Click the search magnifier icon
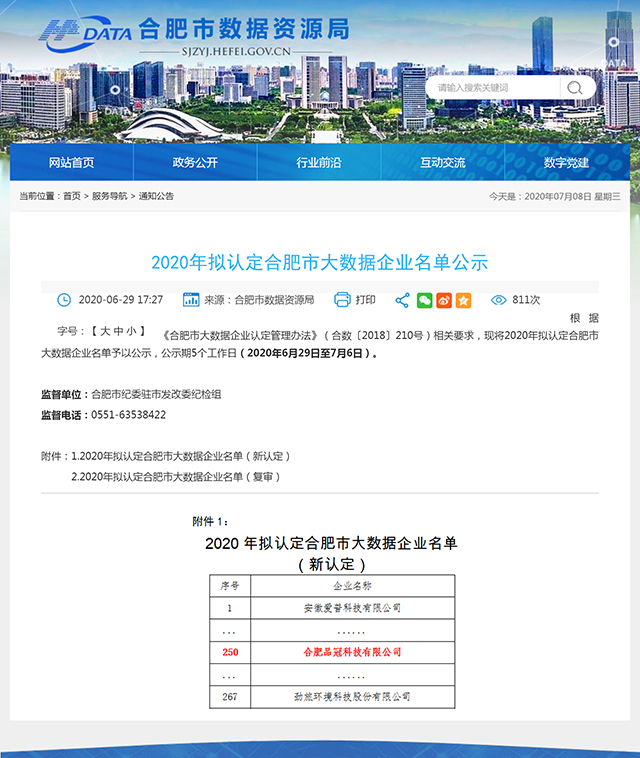 pos(575,88)
